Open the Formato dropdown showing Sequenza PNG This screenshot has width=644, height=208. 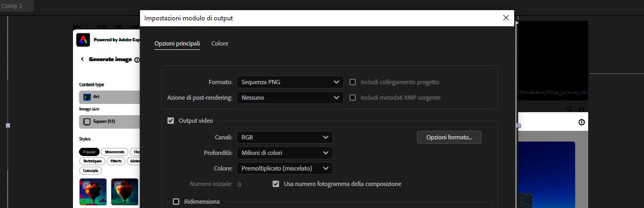(x=290, y=82)
